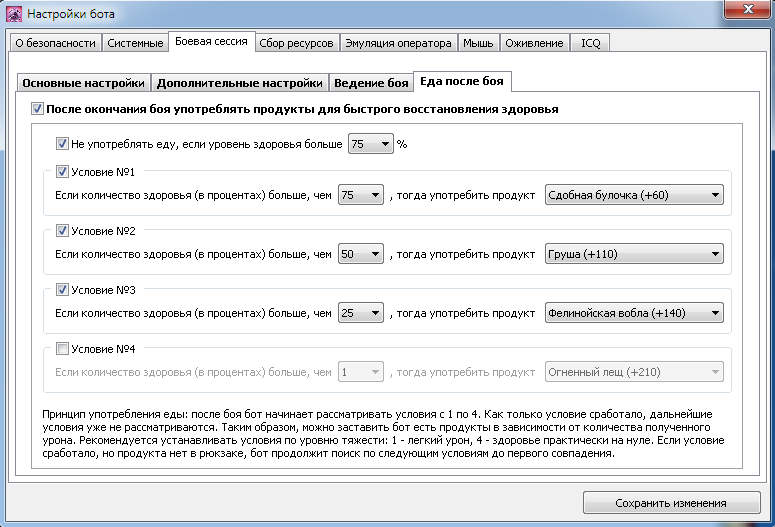Screen dimensions: 775x527
Task: Open the Мышь tab
Action: pyautogui.click(x=478, y=43)
